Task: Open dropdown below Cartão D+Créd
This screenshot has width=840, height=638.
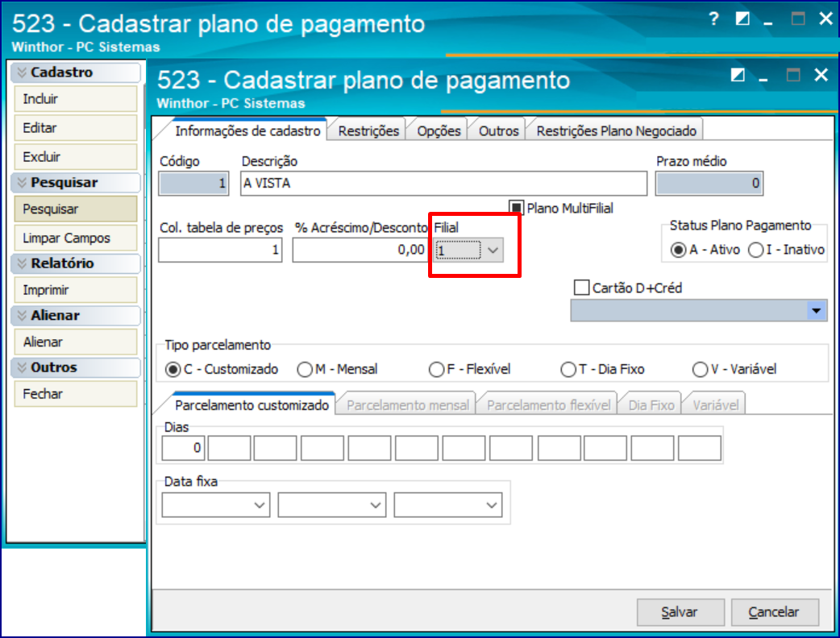Action: click(816, 310)
